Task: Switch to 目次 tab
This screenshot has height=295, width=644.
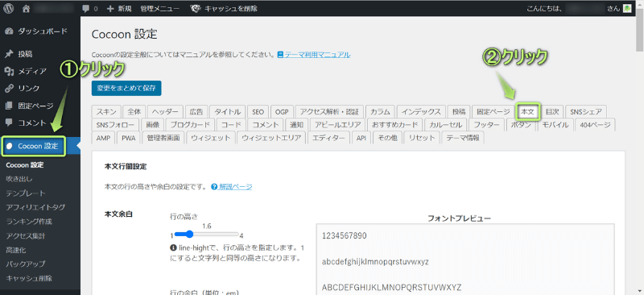Action: (x=552, y=111)
